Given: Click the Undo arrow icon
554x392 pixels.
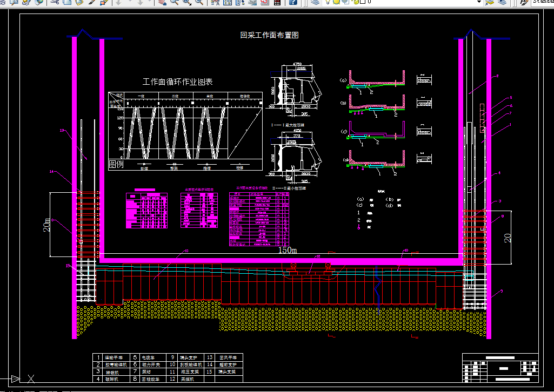Looking at the screenshot, I should 118,2.
